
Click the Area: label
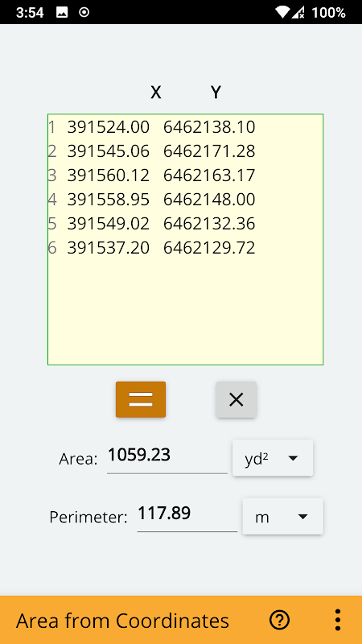78,459
